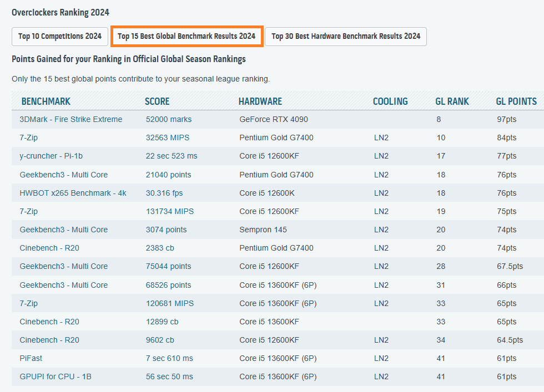544x392 pixels.
Task: Click the GL POINTS column header
Action: pos(516,101)
